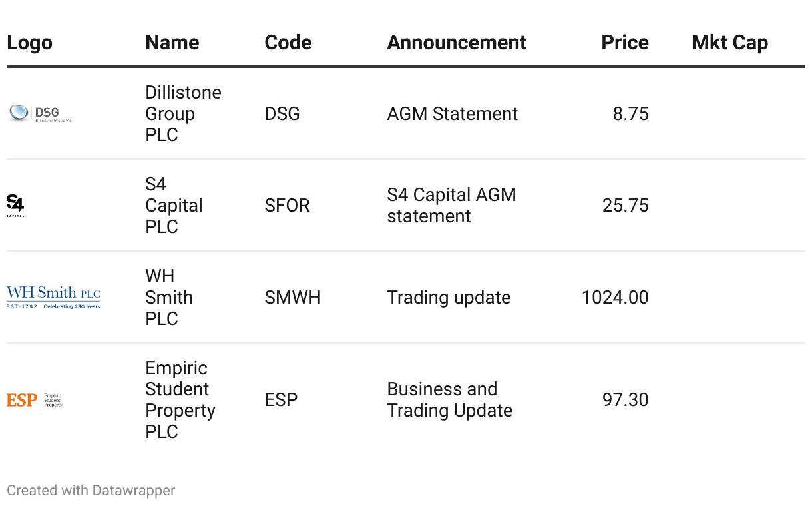Click the Dillistone Group PLC name

(x=183, y=113)
